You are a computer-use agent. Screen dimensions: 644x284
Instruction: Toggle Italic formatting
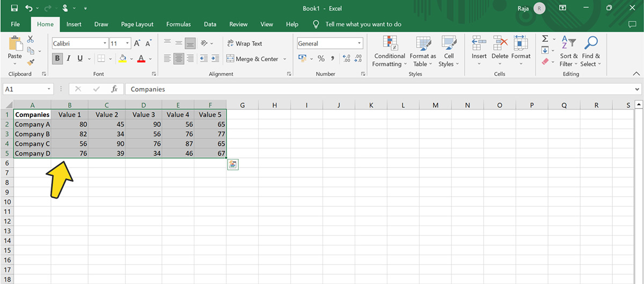coord(69,59)
